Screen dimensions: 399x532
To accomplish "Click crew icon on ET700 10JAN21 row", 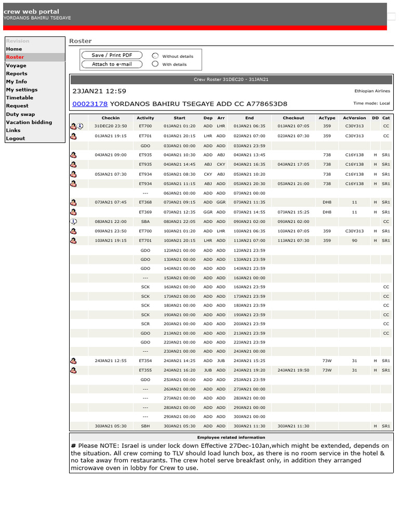I will tap(73, 231).
